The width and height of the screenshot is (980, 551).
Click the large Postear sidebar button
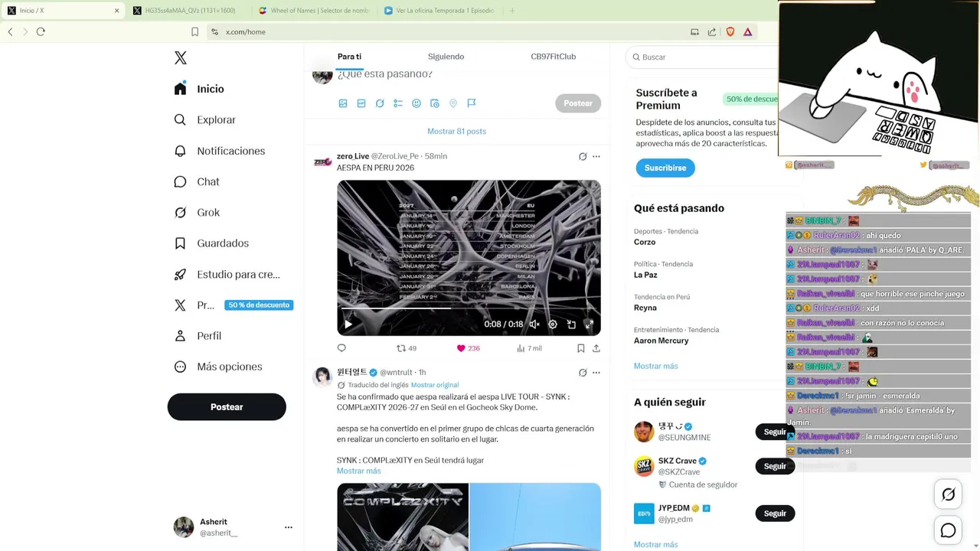pyautogui.click(x=227, y=407)
